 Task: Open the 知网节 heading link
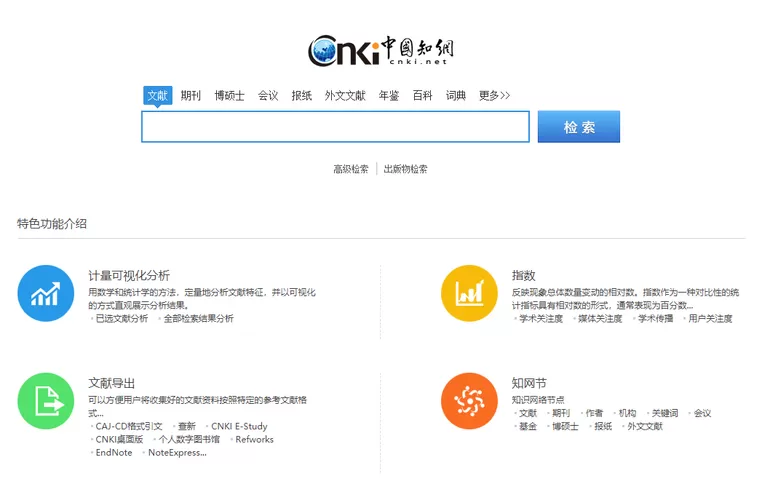tap(529, 383)
